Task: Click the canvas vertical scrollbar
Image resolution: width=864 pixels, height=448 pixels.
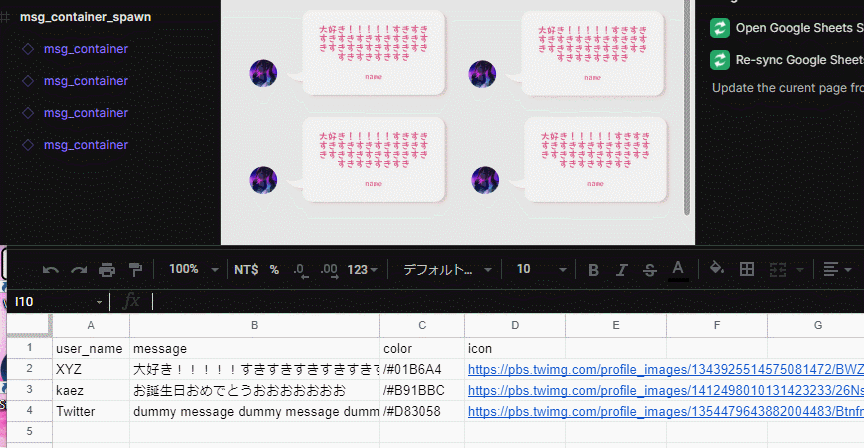Action: point(687,107)
